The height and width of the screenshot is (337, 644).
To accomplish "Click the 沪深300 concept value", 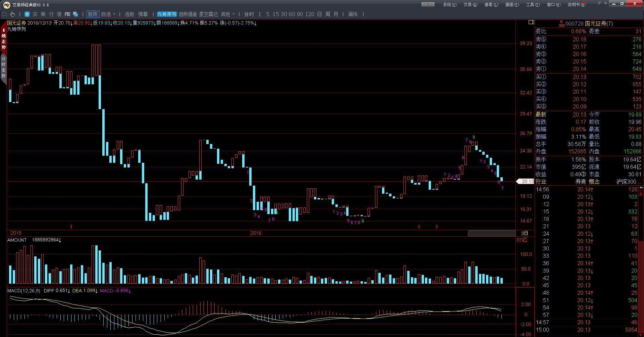I will 626,182.
